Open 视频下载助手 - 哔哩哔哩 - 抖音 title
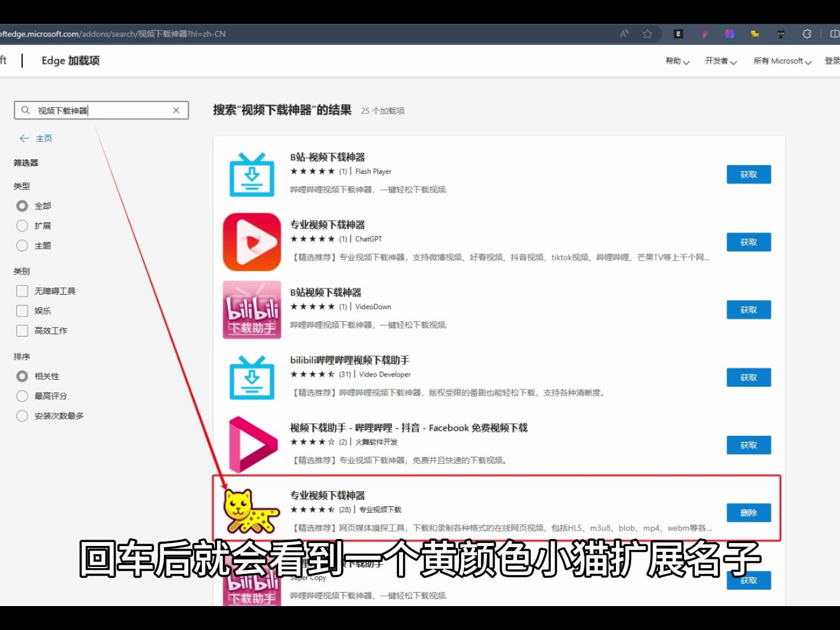This screenshot has height=630, width=840. pos(408,428)
